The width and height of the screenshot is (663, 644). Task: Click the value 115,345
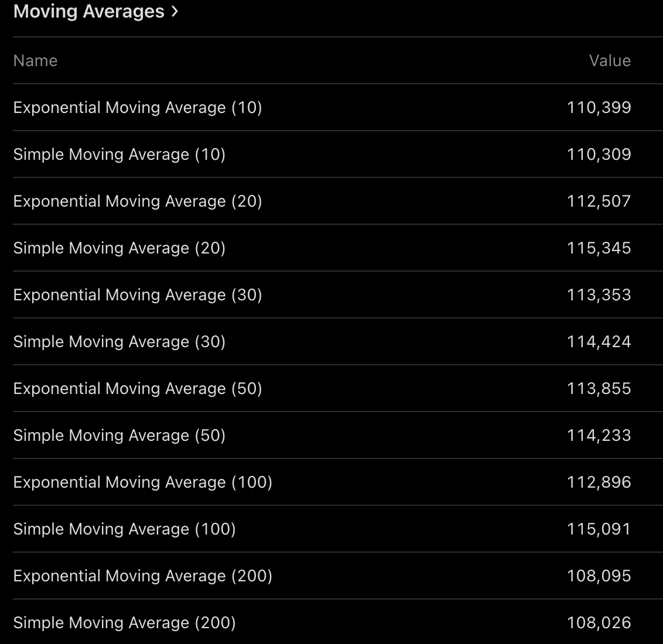[599, 248]
